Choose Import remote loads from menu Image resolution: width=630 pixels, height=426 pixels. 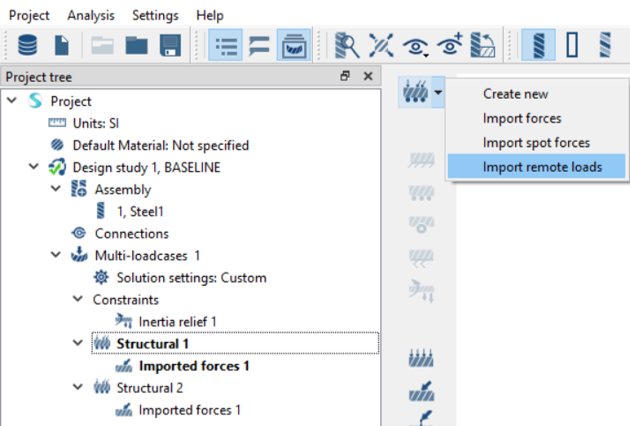(x=541, y=166)
